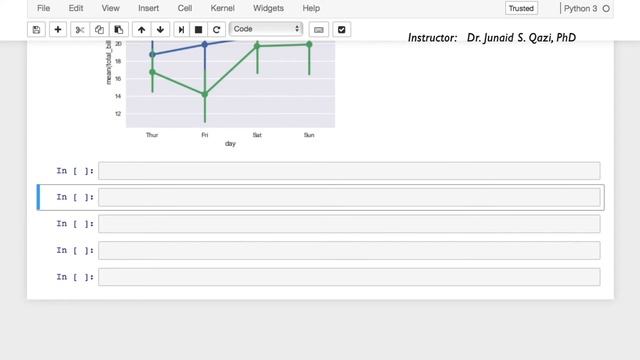Run the current cell with the step icon
The width and height of the screenshot is (640, 360).
tap(181, 29)
